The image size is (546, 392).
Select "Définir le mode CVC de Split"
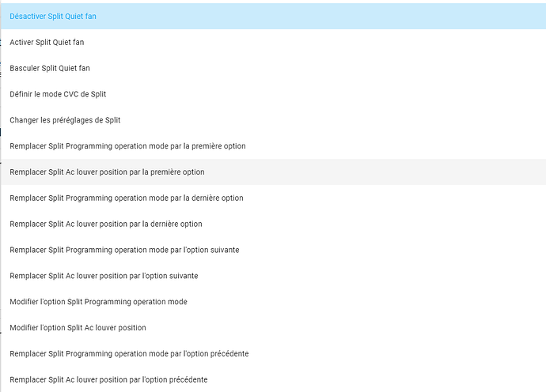pos(58,94)
